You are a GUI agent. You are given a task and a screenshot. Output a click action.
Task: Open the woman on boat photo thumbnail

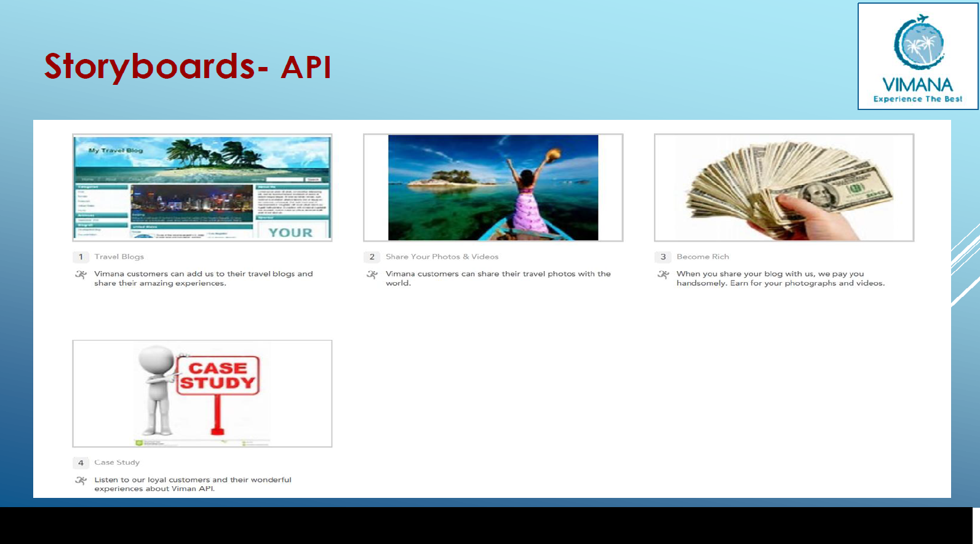pyautogui.click(x=493, y=187)
